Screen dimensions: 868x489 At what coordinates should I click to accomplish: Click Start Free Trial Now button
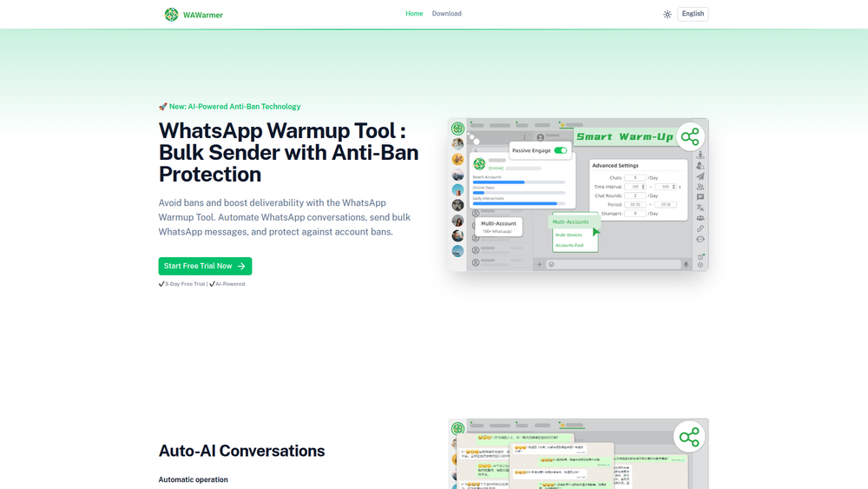[205, 266]
